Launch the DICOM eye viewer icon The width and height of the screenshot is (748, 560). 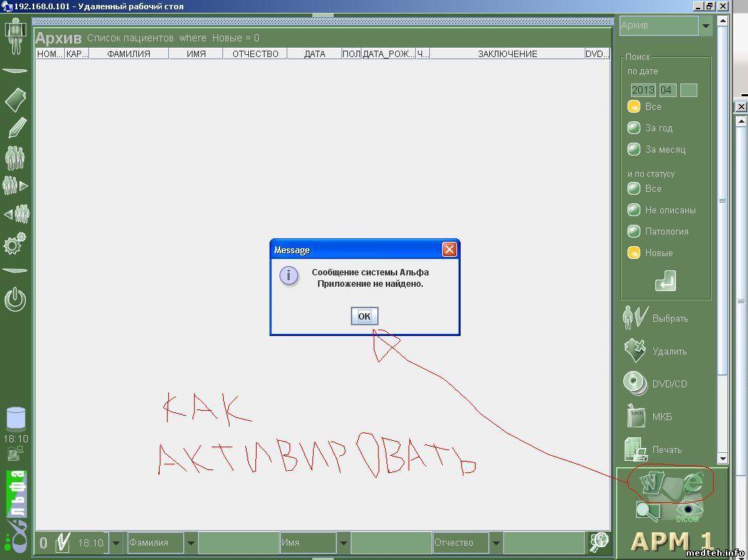[687, 511]
